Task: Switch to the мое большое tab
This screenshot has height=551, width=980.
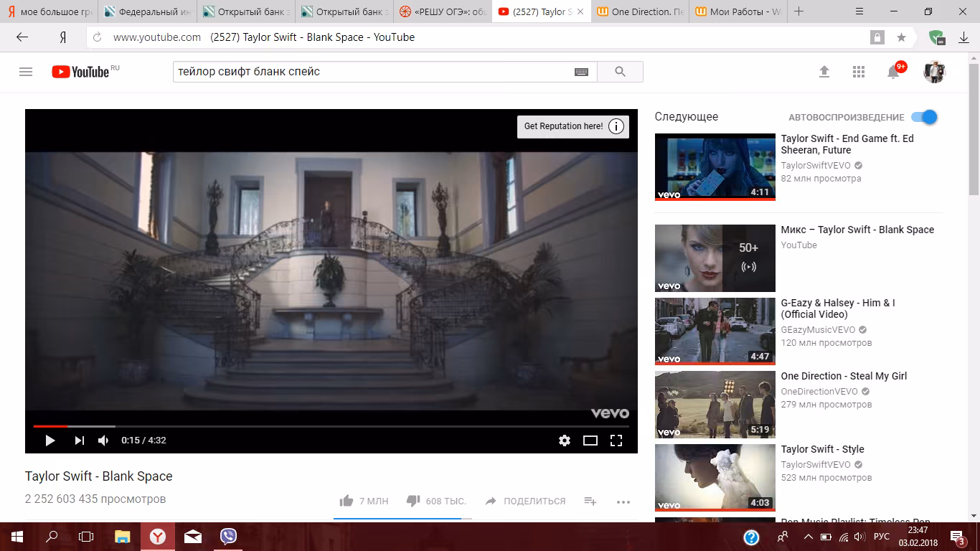Action: (x=49, y=11)
